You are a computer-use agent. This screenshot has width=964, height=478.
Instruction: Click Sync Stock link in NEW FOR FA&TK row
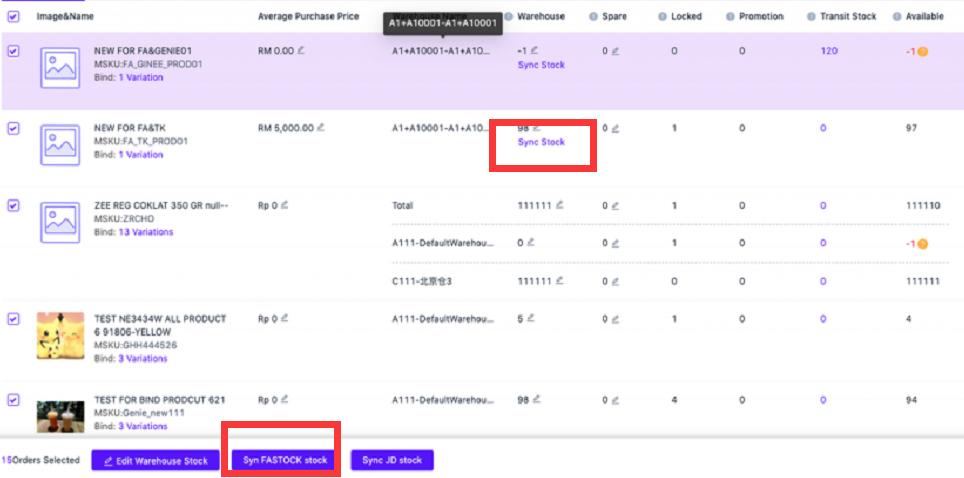tap(541, 142)
